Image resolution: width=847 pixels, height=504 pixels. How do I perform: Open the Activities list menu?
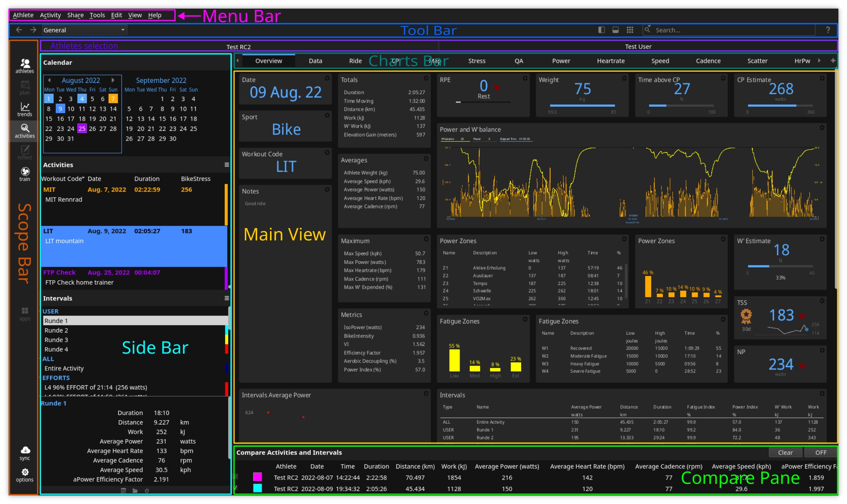tap(227, 165)
